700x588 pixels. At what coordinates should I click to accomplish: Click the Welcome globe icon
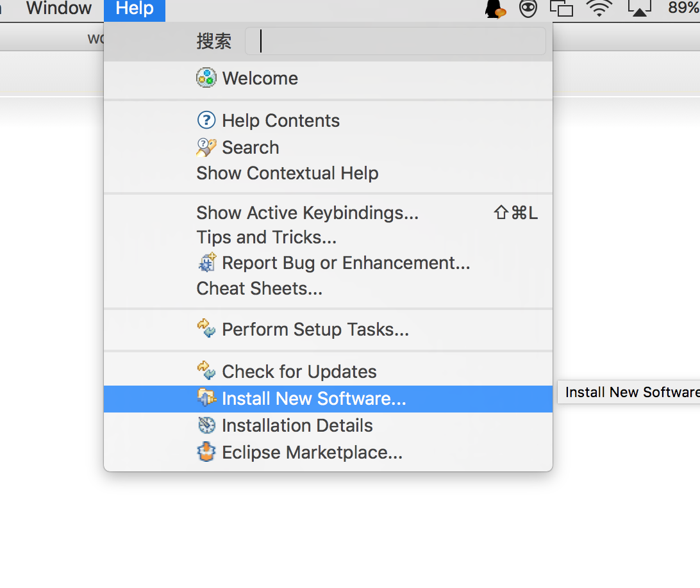pyautogui.click(x=206, y=78)
